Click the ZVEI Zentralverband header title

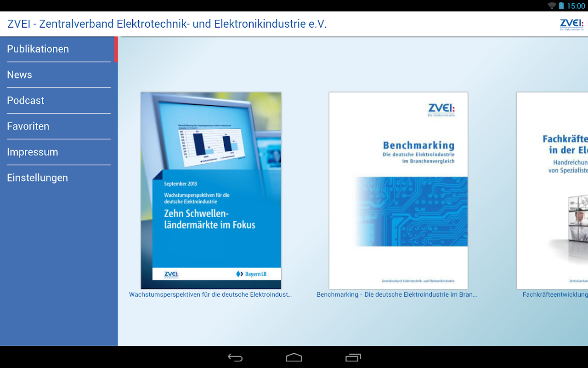(x=167, y=24)
